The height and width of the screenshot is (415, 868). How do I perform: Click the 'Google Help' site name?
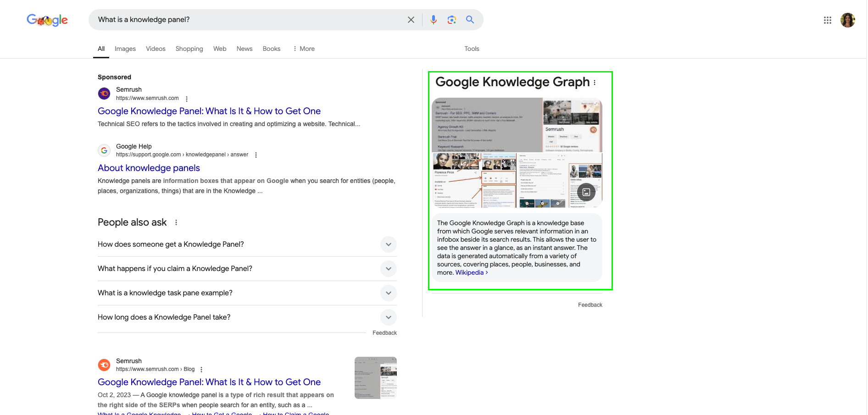tap(134, 146)
